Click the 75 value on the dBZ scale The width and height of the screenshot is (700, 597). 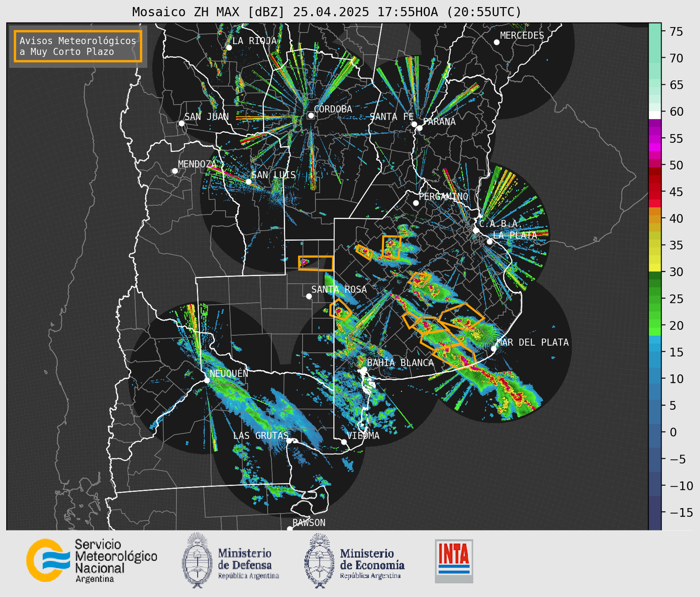(x=676, y=32)
